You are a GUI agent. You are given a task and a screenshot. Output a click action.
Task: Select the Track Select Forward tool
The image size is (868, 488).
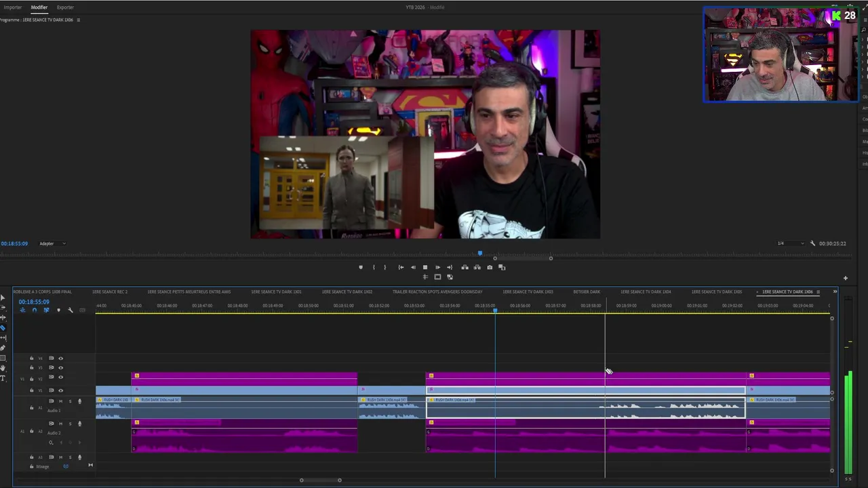[x=3, y=307]
